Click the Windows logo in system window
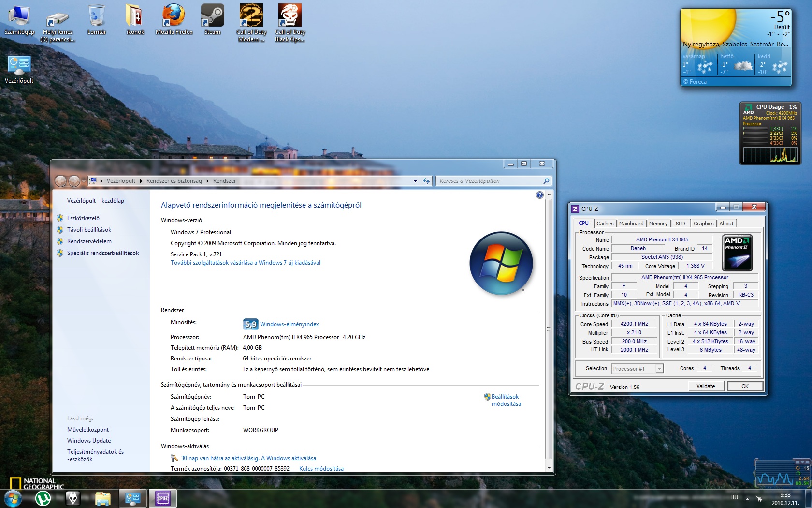 (x=501, y=263)
